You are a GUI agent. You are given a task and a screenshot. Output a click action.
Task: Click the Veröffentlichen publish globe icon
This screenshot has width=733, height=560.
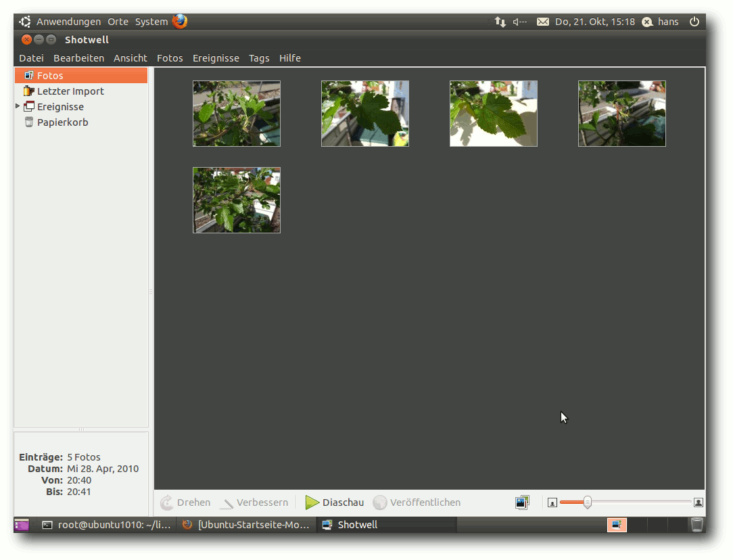[x=380, y=503]
